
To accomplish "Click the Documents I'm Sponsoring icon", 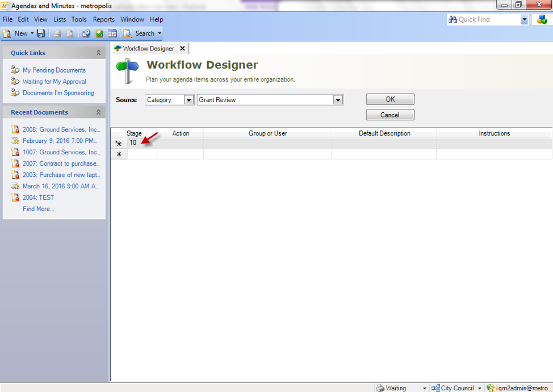I will (x=15, y=92).
